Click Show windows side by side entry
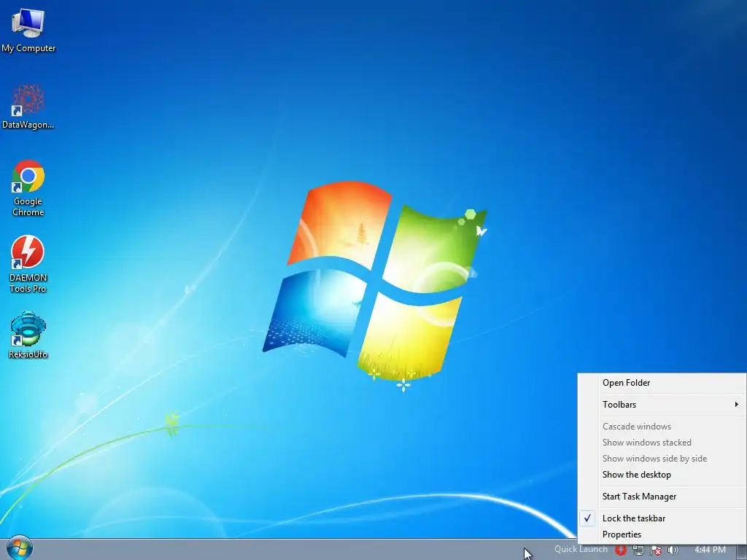The image size is (747, 560). pyautogui.click(x=662, y=459)
